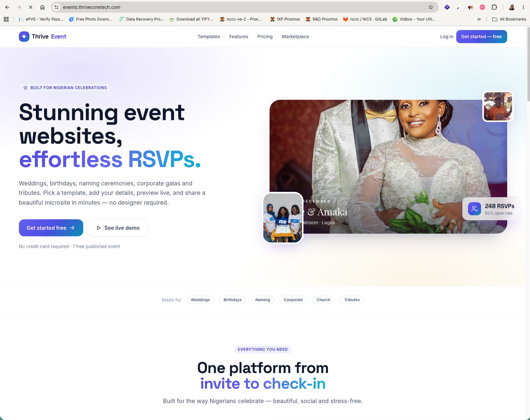Stop page loading with the X icon
Image resolution: width=530 pixels, height=420 pixels.
click(30, 7)
